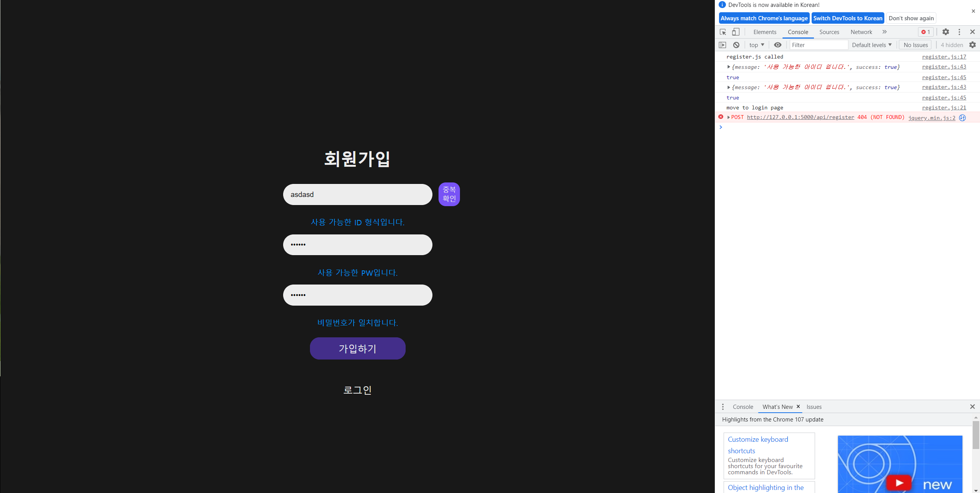Clear console with the ban icon

pyautogui.click(x=736, y=45)
